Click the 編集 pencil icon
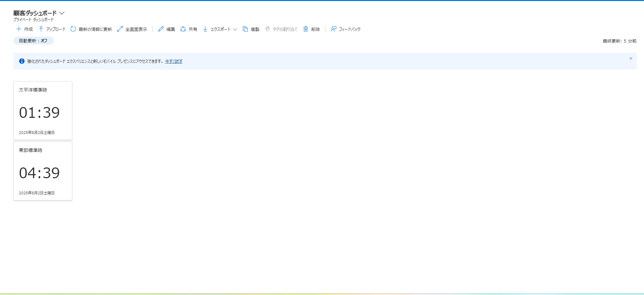This screenshot has height=295, width=644. click(x=161, y=29)
